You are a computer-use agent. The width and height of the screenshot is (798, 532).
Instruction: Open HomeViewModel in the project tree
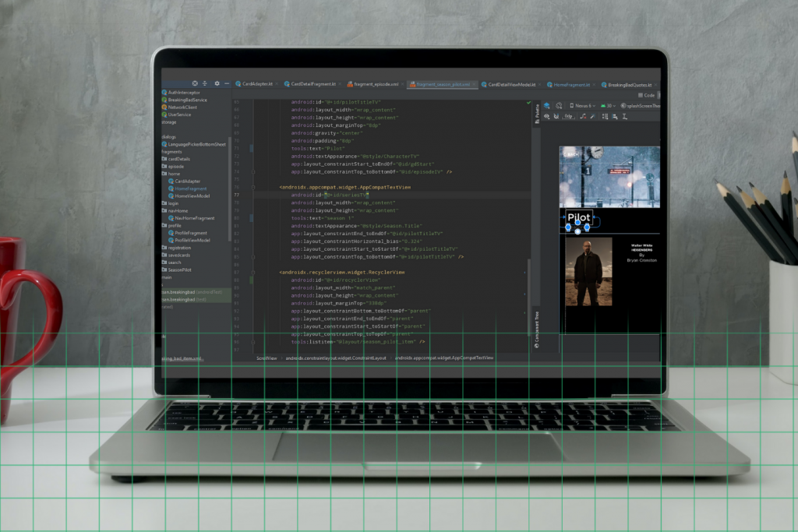pyautogui.click(x=192, y=196)
